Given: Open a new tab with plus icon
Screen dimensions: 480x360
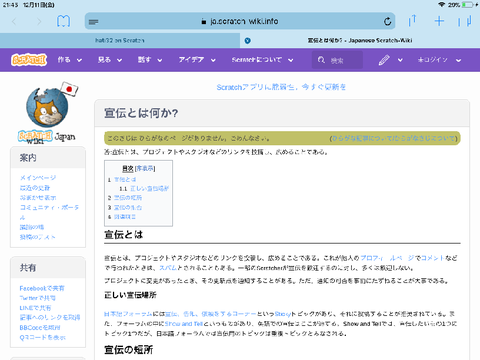Looking at the screenshot, I should (x=439, y=21).
